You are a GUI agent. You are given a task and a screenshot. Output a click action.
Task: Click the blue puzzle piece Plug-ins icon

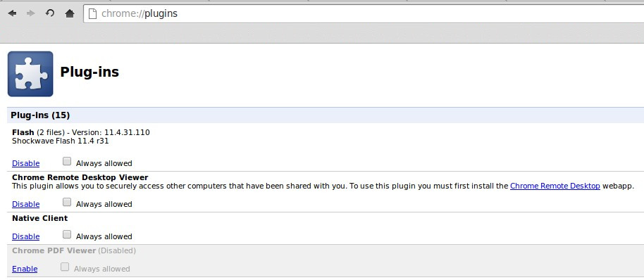tap(30, 74)
